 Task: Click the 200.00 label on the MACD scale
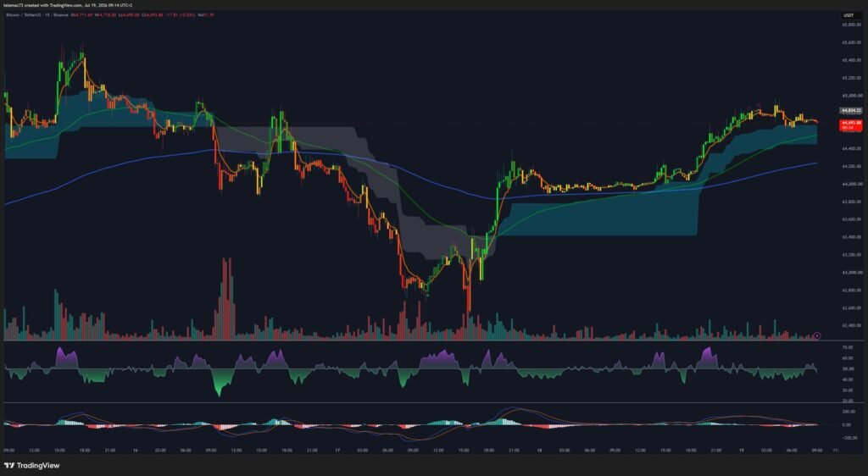[x=850, y=412]
